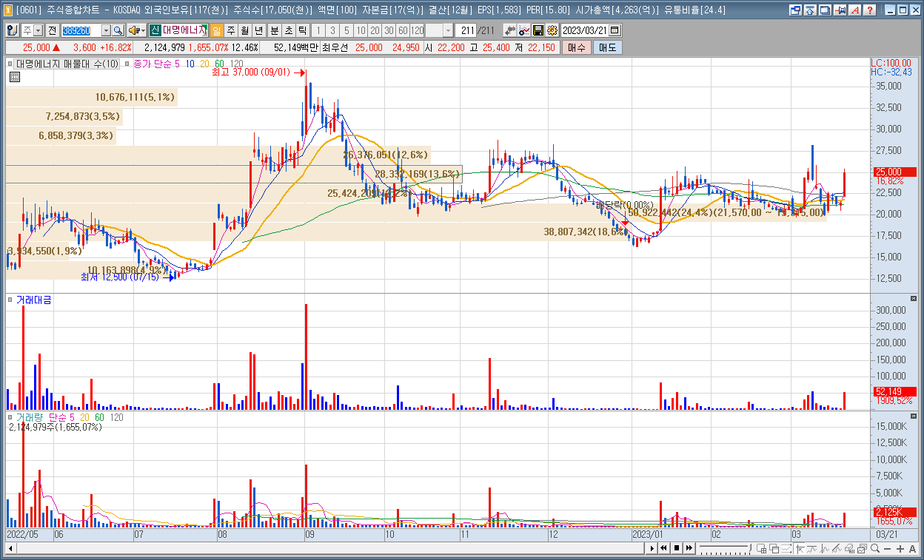
Task: Select the 틱 (tick) chart period
Action: (x=302, y=30)
